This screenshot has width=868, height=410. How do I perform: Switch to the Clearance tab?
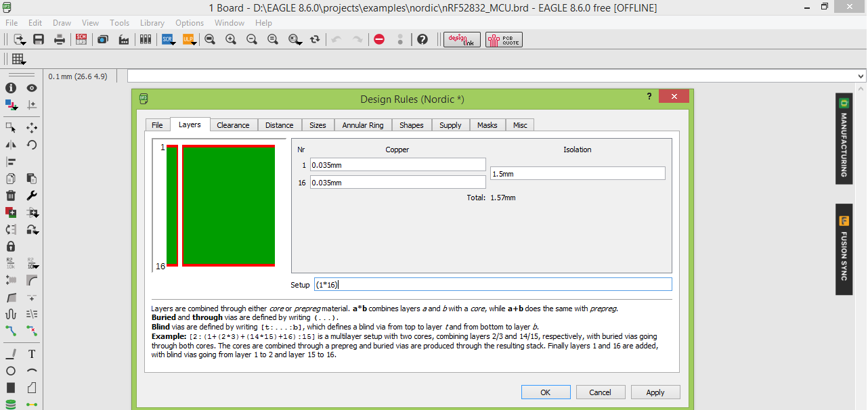click(233, 125)
